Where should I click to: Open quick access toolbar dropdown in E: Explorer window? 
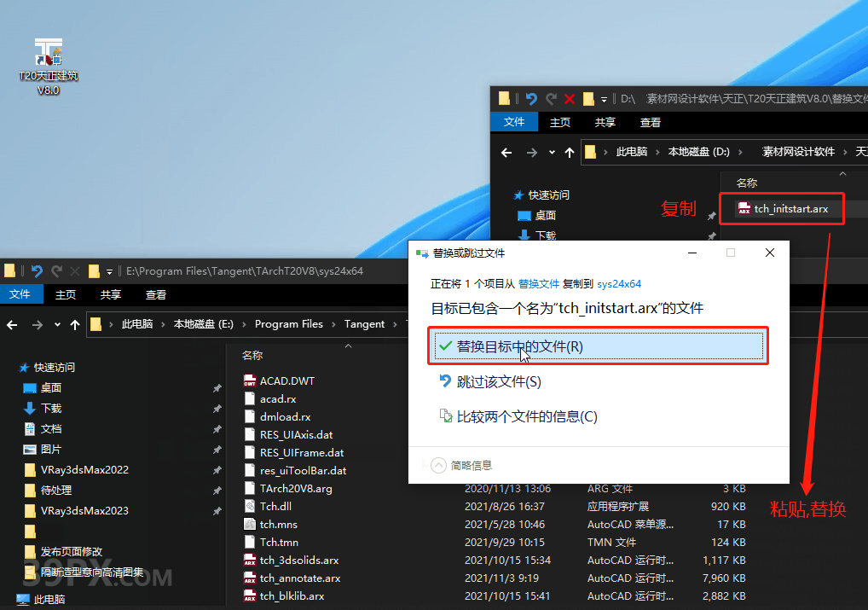click(110, 272)
